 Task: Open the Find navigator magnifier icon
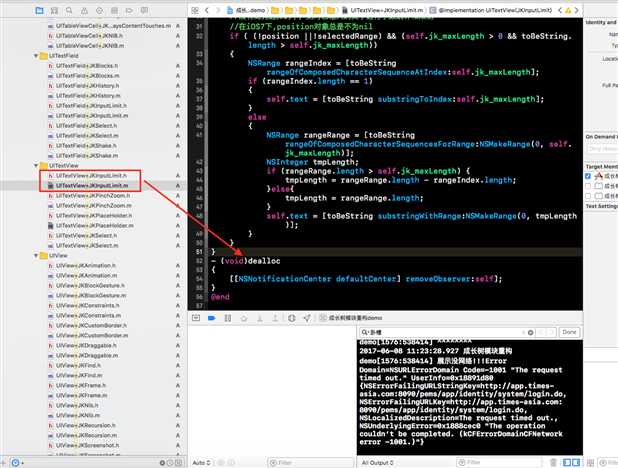click(69, 11)
